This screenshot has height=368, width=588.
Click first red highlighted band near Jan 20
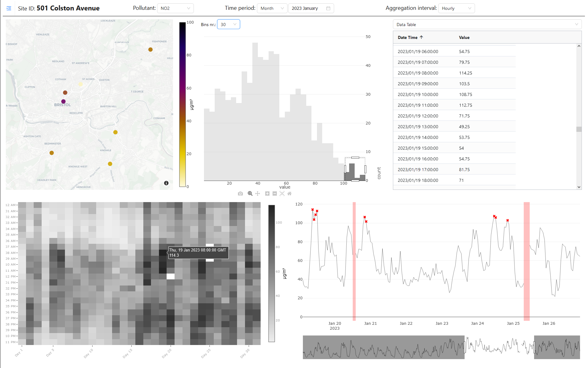(354, 261)
